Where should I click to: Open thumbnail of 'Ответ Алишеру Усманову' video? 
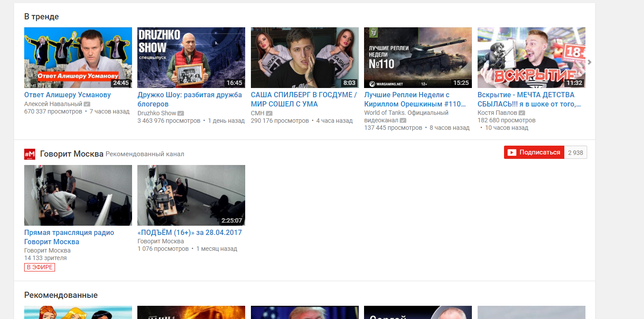point(78,58)
